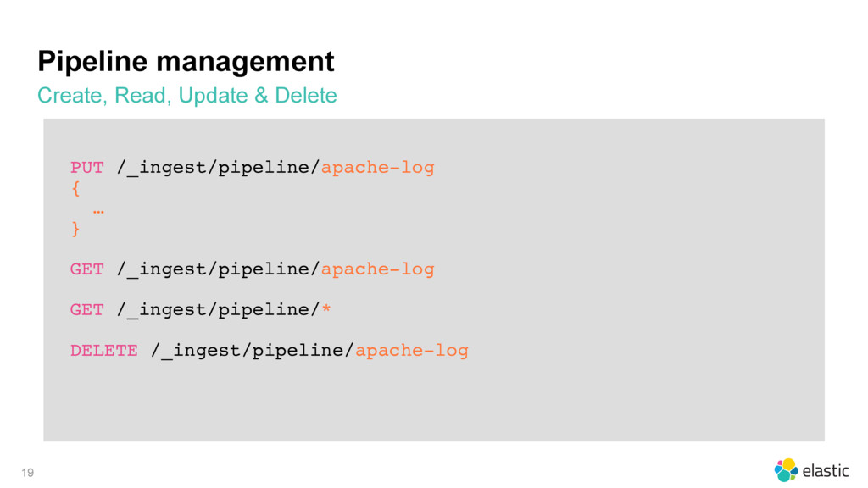The width and height of the screenshot is (868, 488).
Task: Click the PUT keyword in the code
Action: tap(87, 168)
